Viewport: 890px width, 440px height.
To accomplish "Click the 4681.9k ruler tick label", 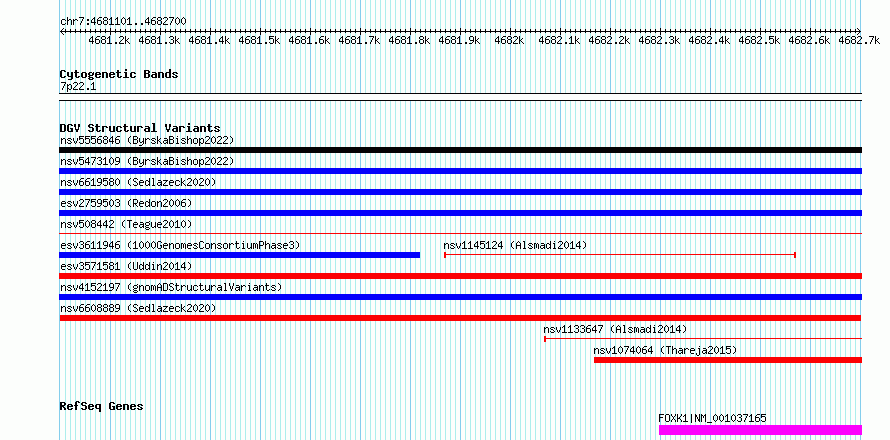I will (x=460, y=40).
